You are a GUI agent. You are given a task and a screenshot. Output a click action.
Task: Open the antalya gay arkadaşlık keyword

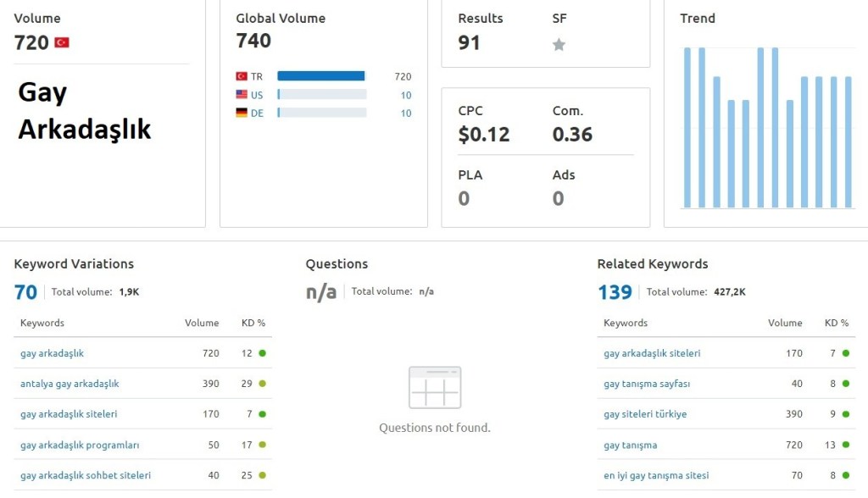70,384
